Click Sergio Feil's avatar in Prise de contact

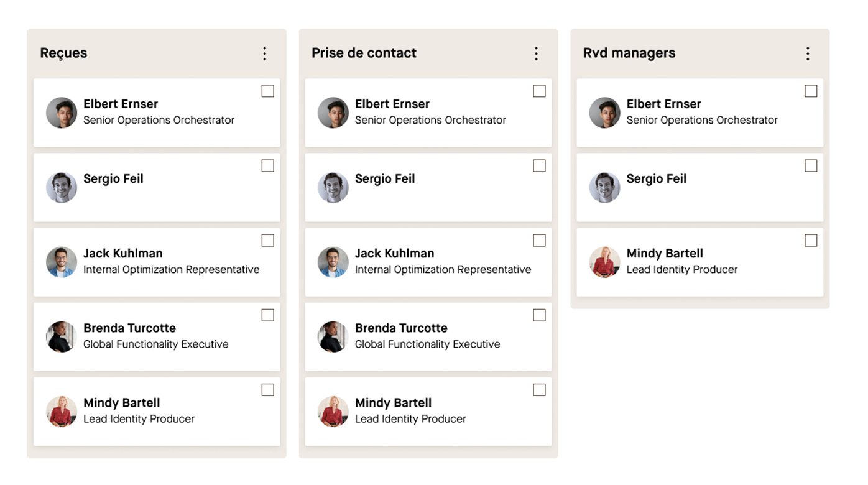333,187
